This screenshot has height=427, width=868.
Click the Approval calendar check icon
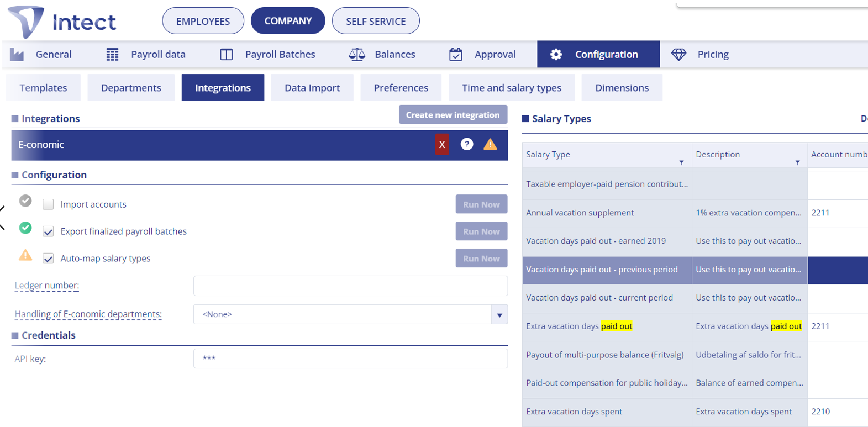(456, 55)
